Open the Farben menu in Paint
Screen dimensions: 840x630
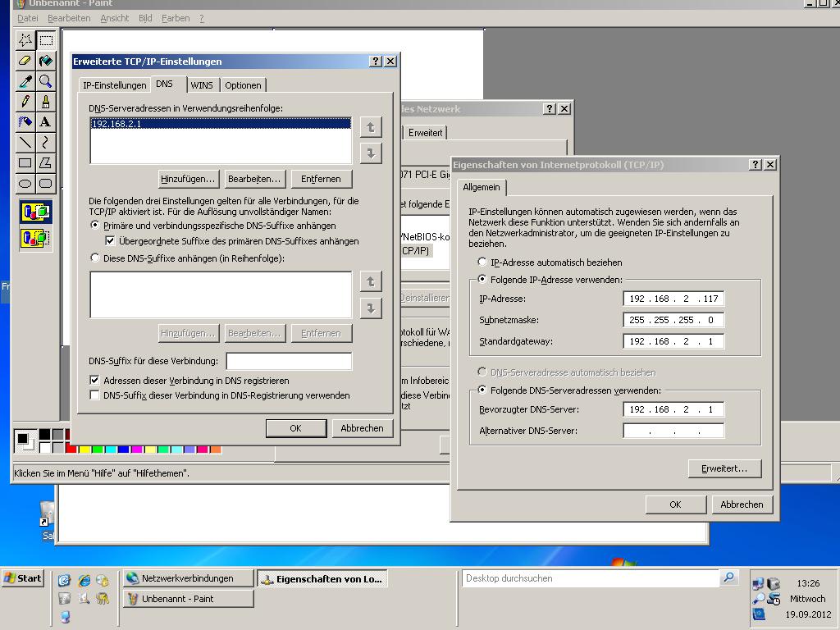point(176,18)
